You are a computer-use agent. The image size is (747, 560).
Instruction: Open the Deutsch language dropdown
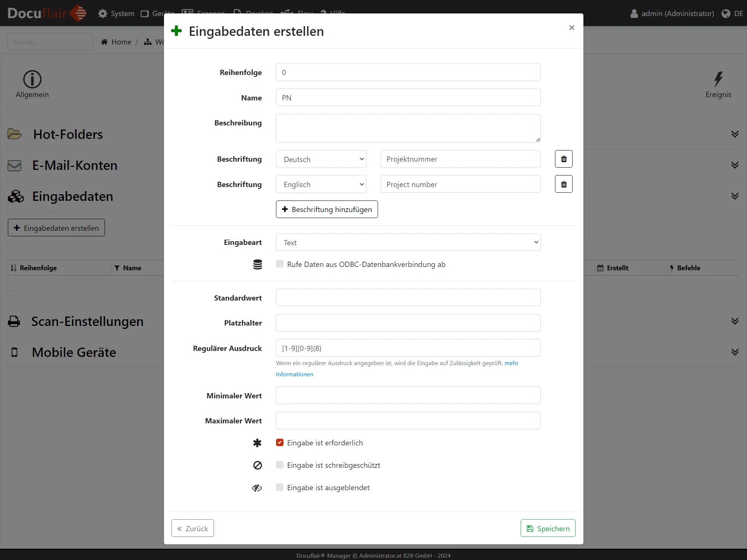pos(321,159)
